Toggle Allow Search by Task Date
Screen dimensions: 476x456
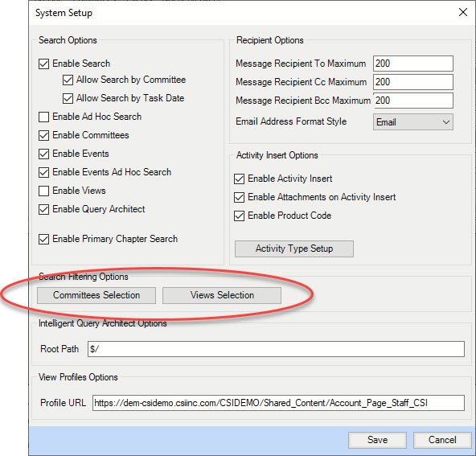coord(68,99)
